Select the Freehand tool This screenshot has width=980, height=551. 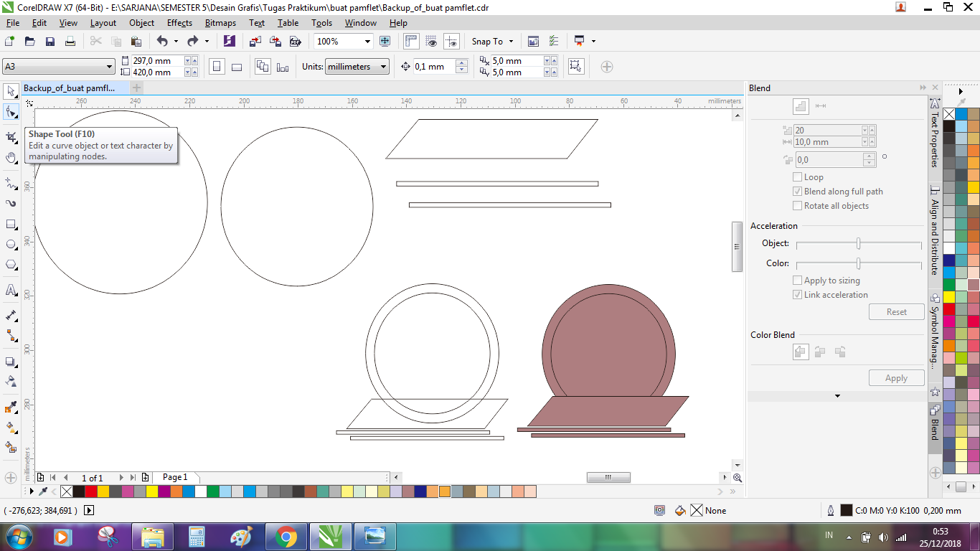pyautogui.click(x=11, y=182)
